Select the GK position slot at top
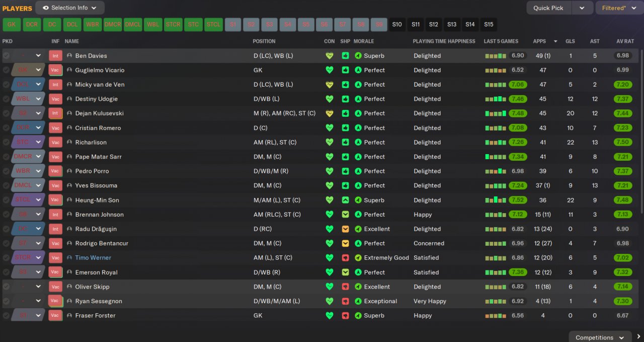The width and height of the screenshot is (644, 342). coord(12,24)
